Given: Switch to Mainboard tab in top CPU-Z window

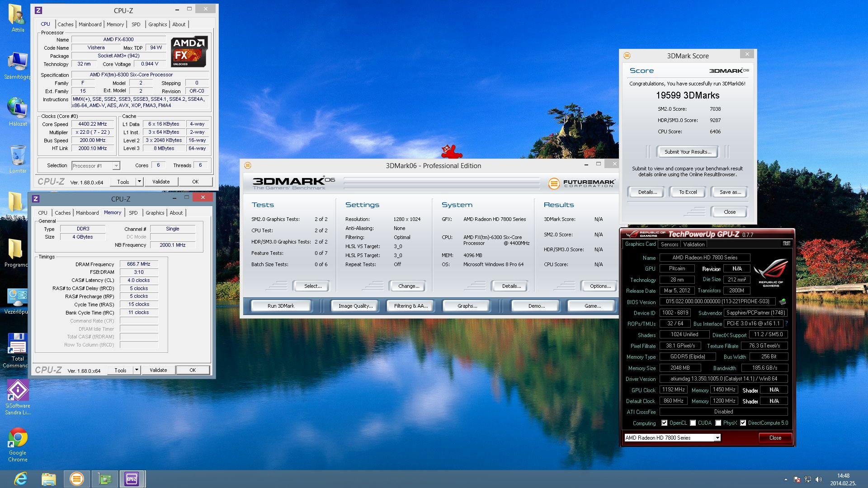Looking at the screenshot, I should 90,24.
